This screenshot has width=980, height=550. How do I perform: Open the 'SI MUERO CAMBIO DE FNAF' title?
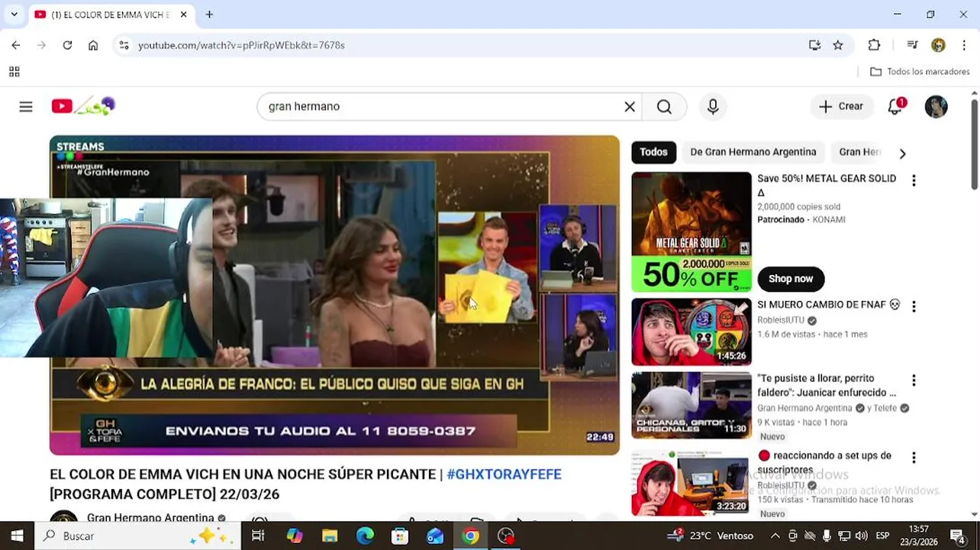(829, 305)
